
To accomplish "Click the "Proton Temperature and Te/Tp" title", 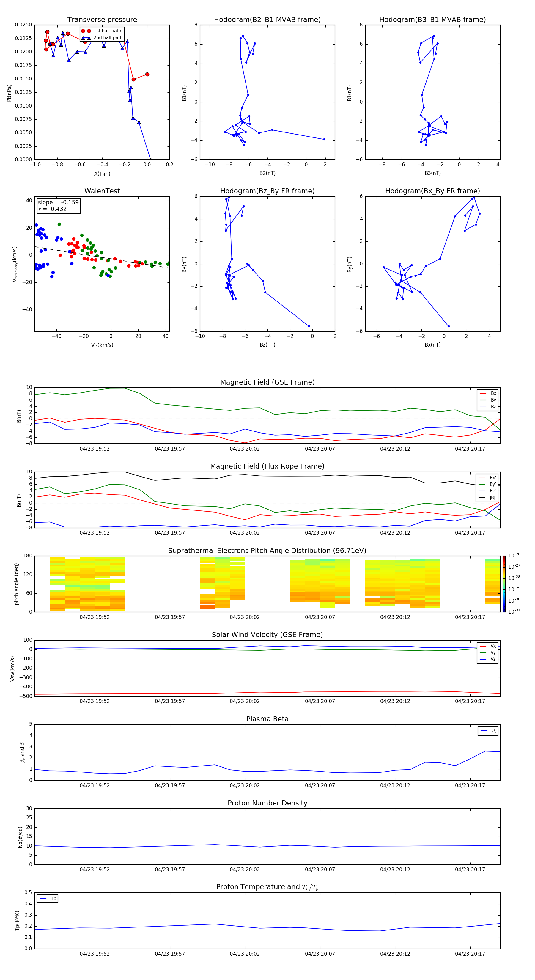I will pos(267,887).
